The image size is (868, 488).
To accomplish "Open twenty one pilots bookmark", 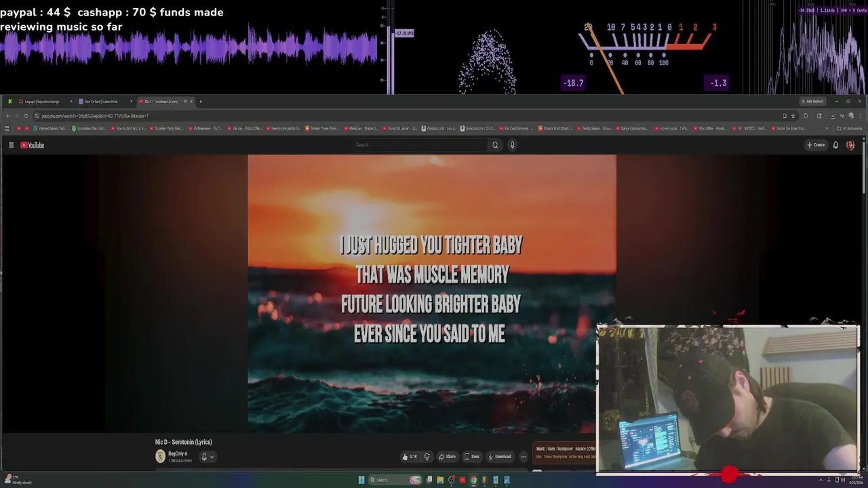I will (283, 128).
